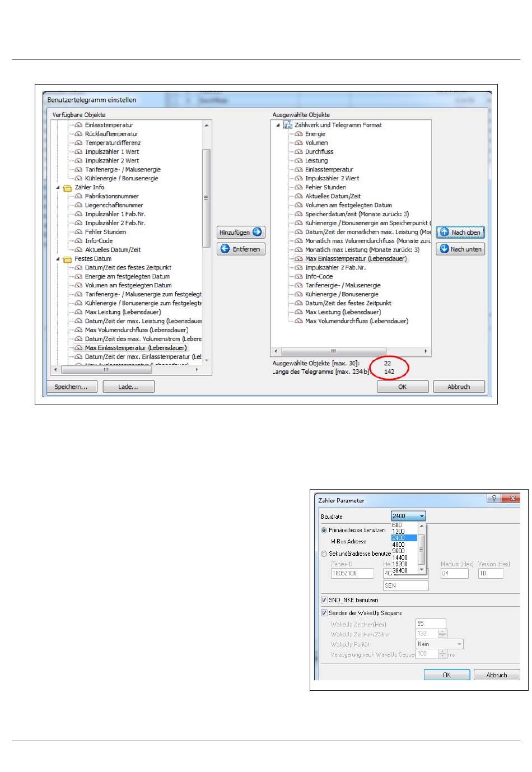Click the help question mark in Zähler Parameter
532x772 pixels.
pyautogui.click(x=493, y=499)
